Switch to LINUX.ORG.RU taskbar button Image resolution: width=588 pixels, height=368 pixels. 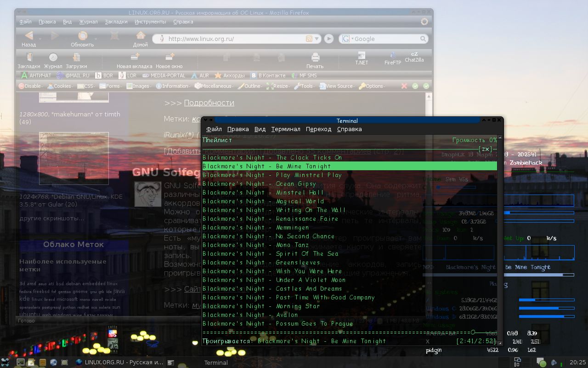(x=119, y=362)
